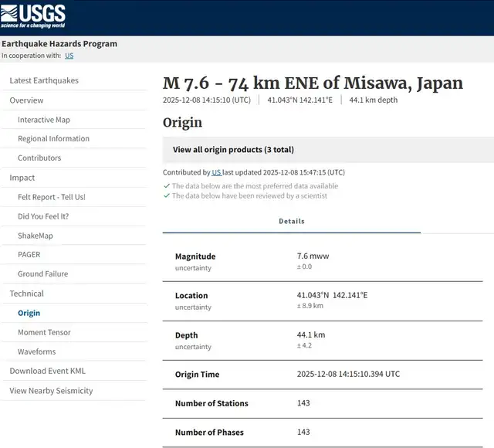Go to Ground Failure page
Viewport: 494px width, 448px height.
coord(42,274)
